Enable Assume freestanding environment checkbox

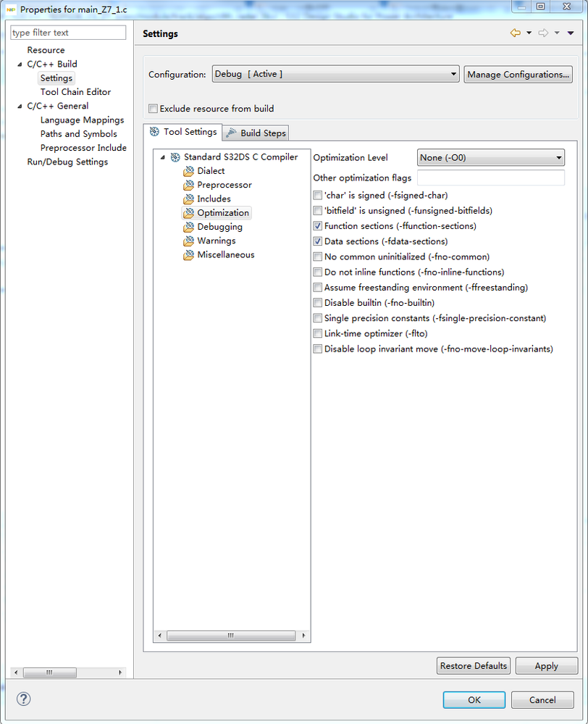pyautogui.click(x=318, y=287)
